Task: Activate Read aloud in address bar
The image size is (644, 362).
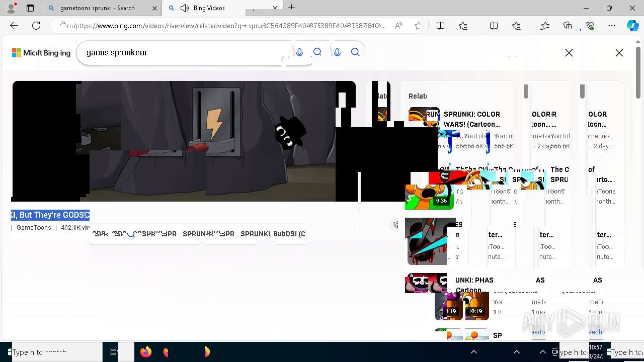Action: (x=398, y=26)
